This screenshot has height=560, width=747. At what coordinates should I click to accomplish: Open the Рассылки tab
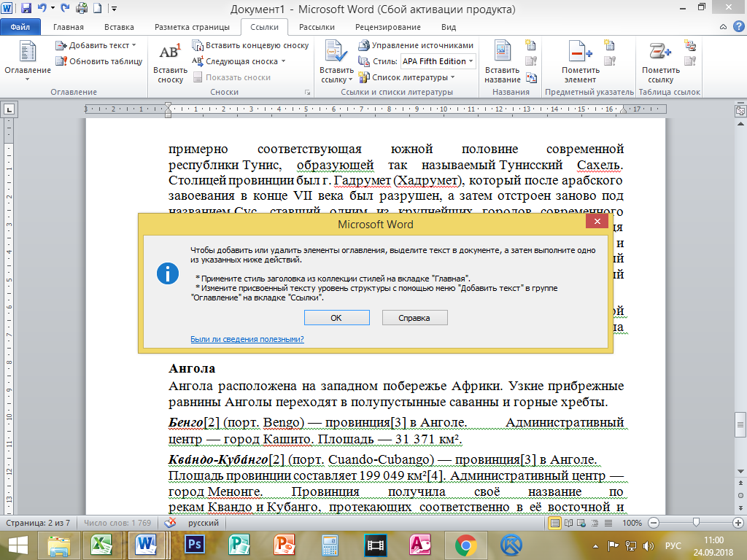point(317,27)
